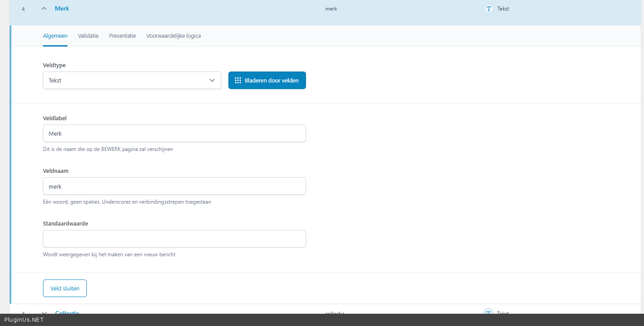Open the Voorwaardelijke logica tab
This screenshot has height=326, width=644.
coord(174,36)
